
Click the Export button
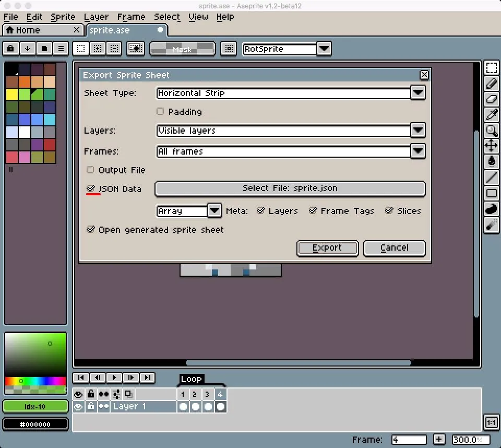[328, 248]
